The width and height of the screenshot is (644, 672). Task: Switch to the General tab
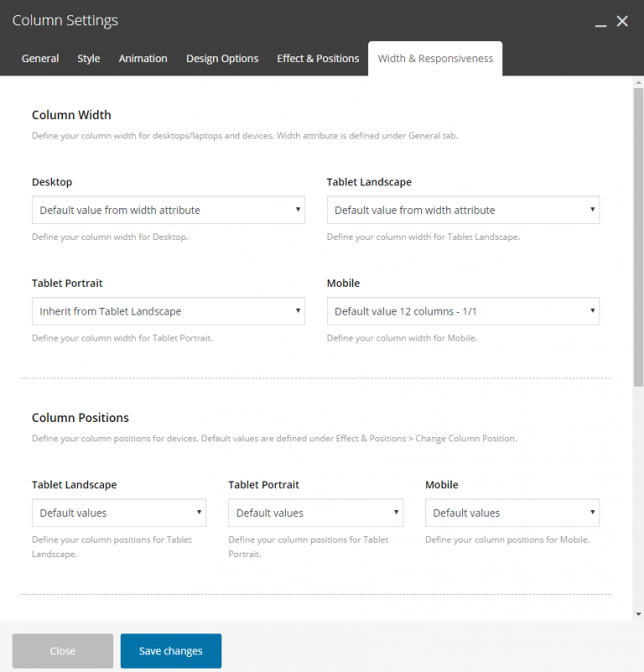40,59
